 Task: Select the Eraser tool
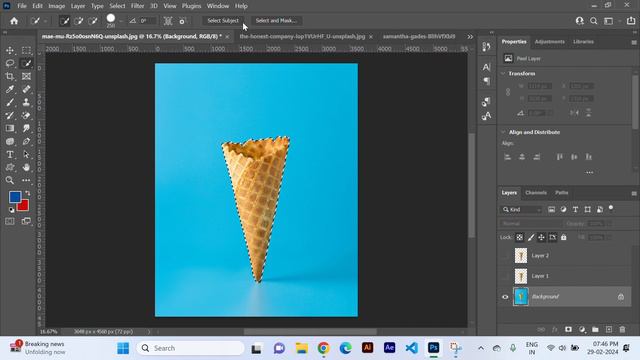pos(26,116)
